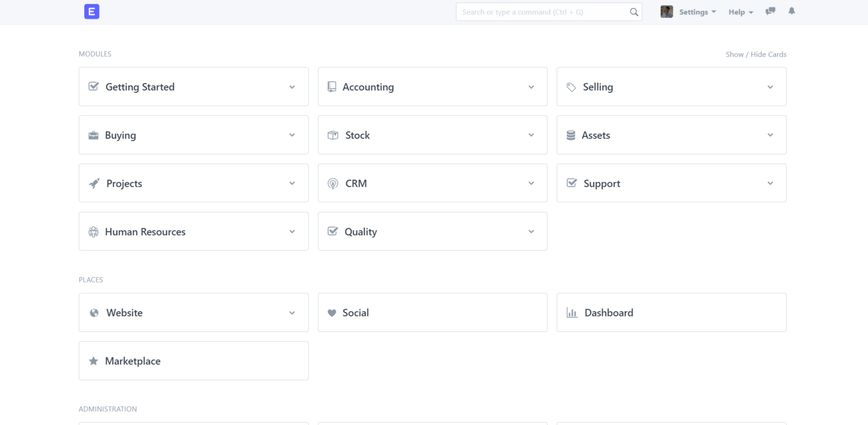Expand the Selling card chevron

click(770, 87)
